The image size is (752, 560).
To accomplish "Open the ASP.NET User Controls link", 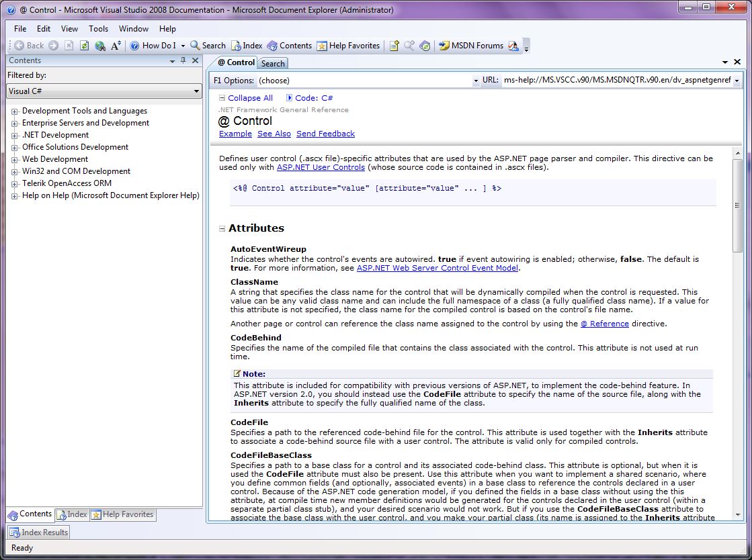I will point(321,167).
